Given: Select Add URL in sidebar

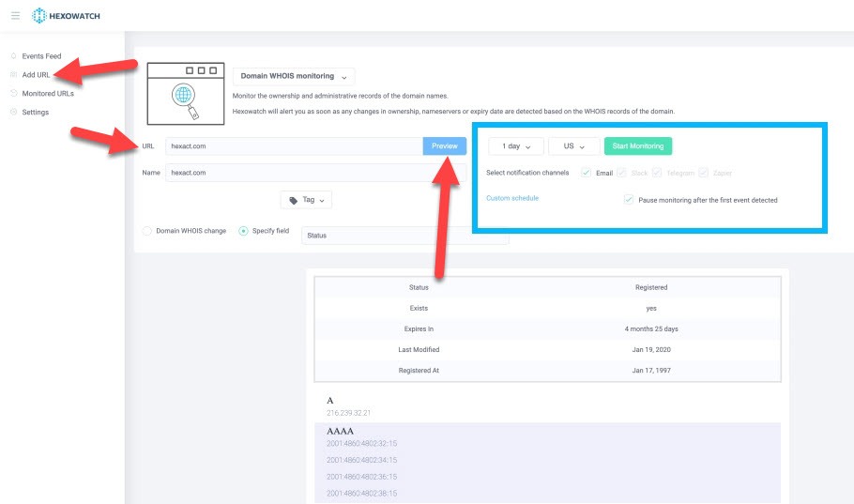Looking at the screenshot, I should tap(36, 75).
